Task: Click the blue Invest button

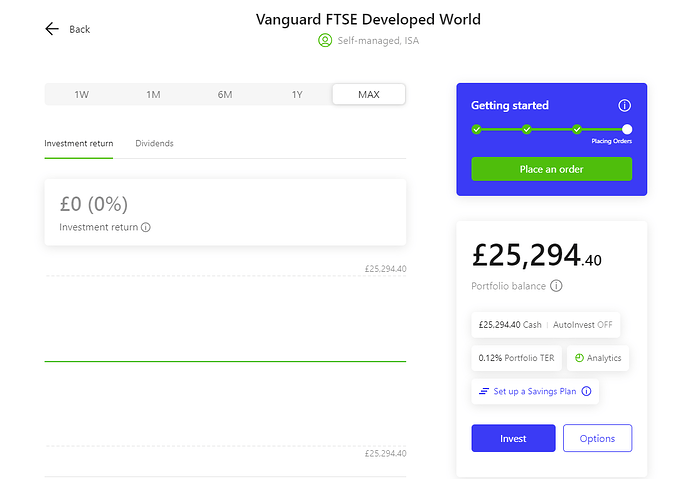Action: tap(513, 438)
